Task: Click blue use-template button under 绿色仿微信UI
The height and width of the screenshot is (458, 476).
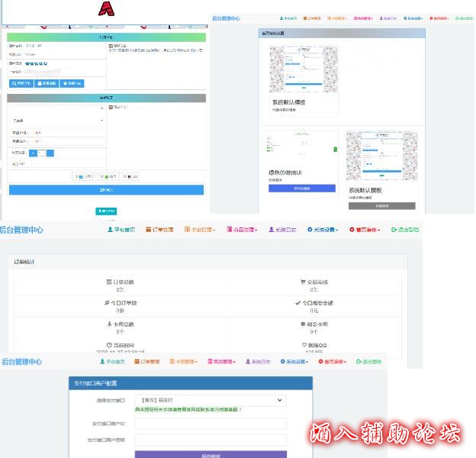Action: [x=302, y=189]
